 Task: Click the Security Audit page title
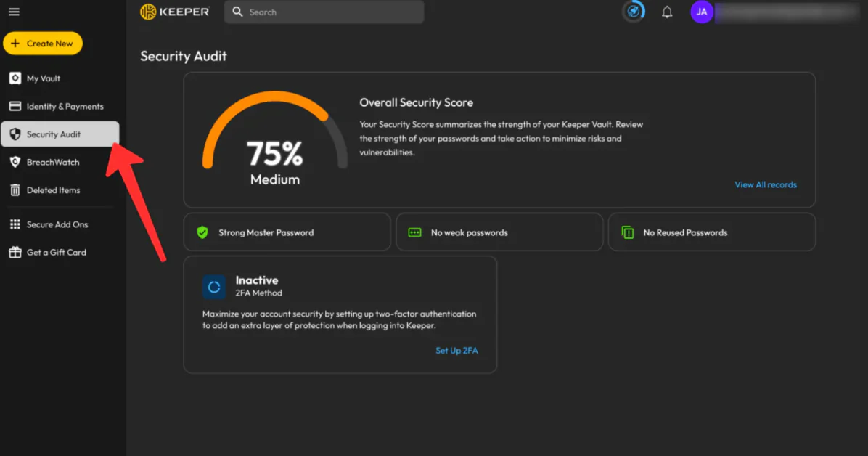(183, 56)
